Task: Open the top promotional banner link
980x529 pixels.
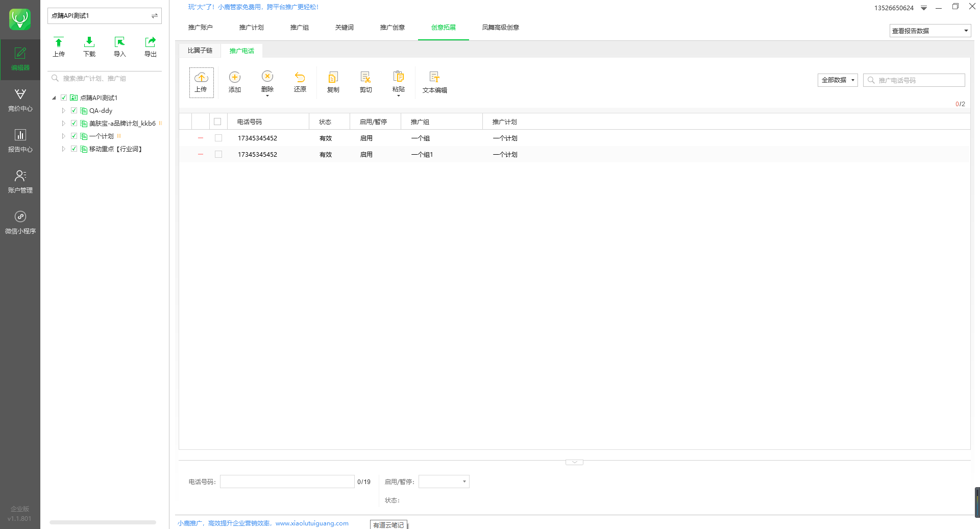Action: tap(253, 7)
